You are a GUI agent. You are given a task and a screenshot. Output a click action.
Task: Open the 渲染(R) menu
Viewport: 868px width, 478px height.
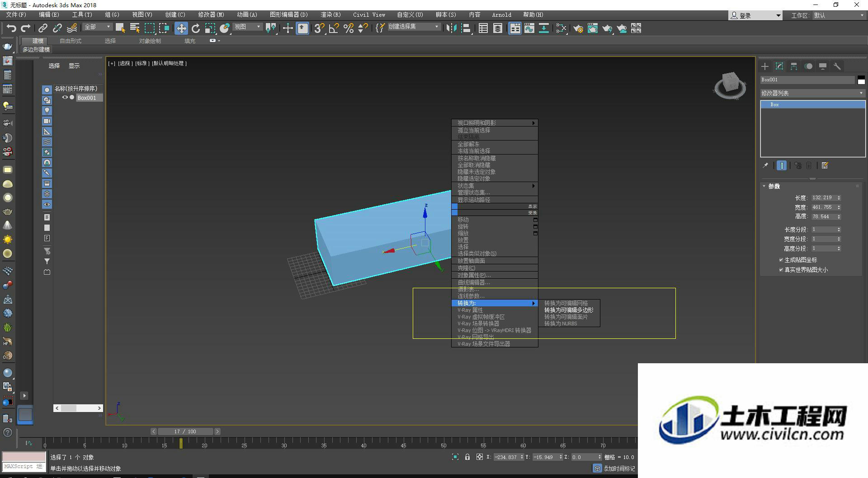click(x=331, y=15)
